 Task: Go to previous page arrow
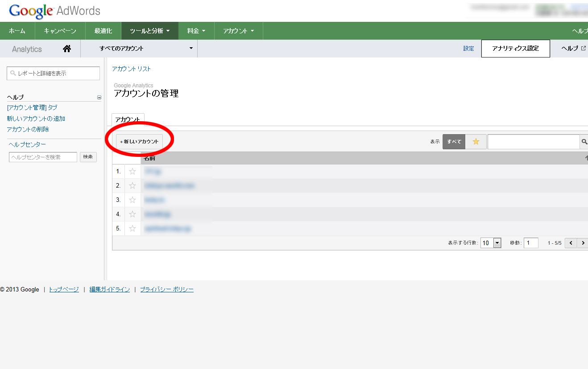tap(571, 243)
